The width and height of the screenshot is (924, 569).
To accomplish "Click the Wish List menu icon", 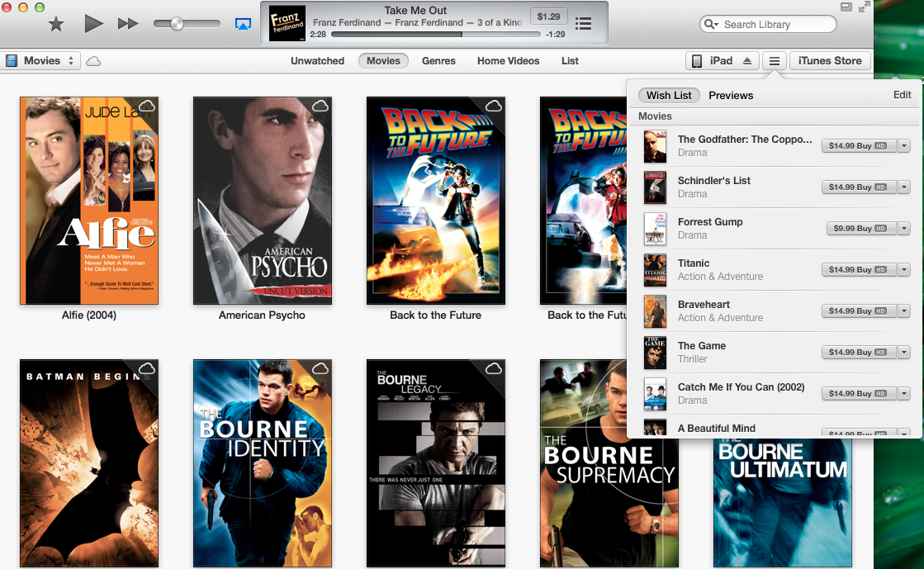I will 774,61.
